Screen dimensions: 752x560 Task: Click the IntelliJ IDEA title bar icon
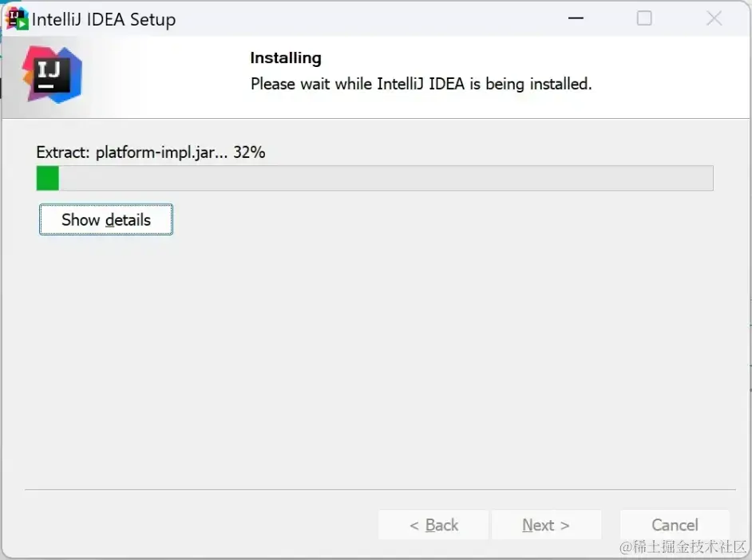click(17, 18)
